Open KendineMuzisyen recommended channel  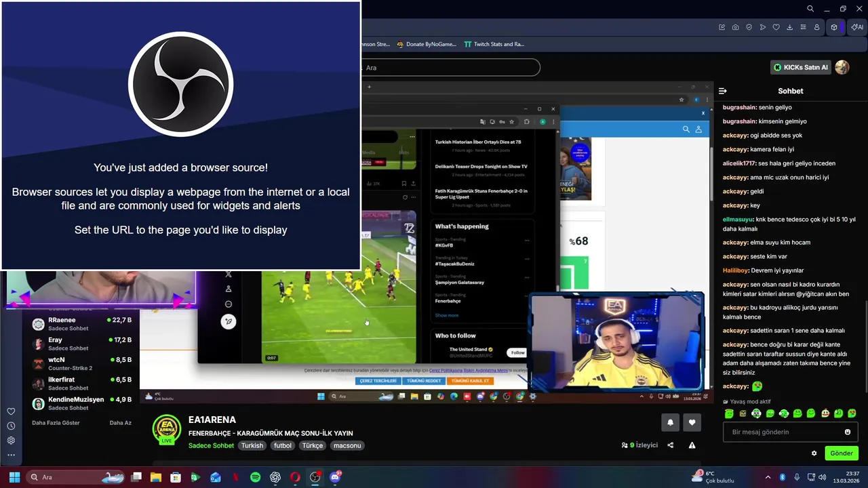point(81,403)
